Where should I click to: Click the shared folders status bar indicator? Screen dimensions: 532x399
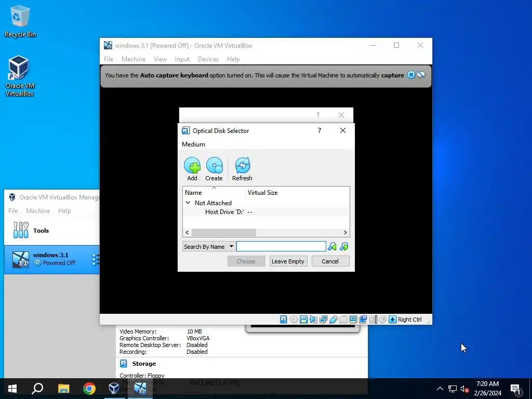coord(343,320)
